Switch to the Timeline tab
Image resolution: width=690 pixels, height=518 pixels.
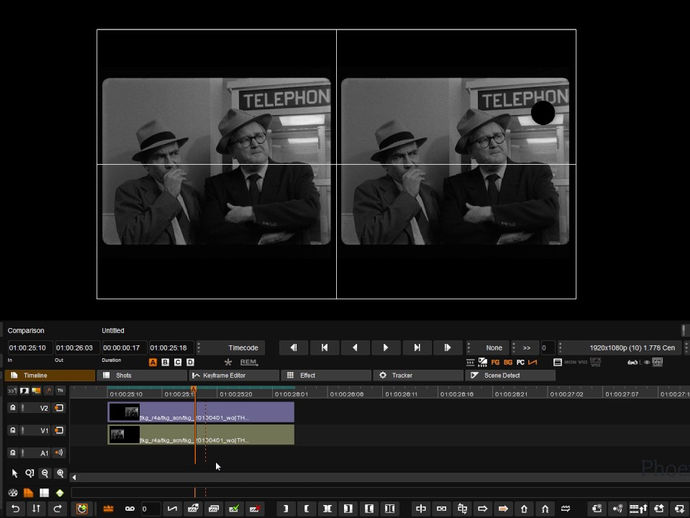coord(50,375)
